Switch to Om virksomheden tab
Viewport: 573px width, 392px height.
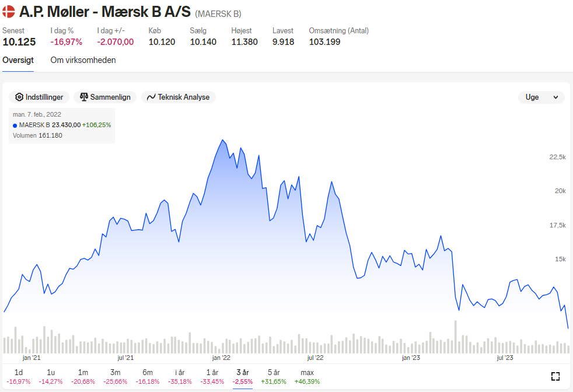pos(83,60)
